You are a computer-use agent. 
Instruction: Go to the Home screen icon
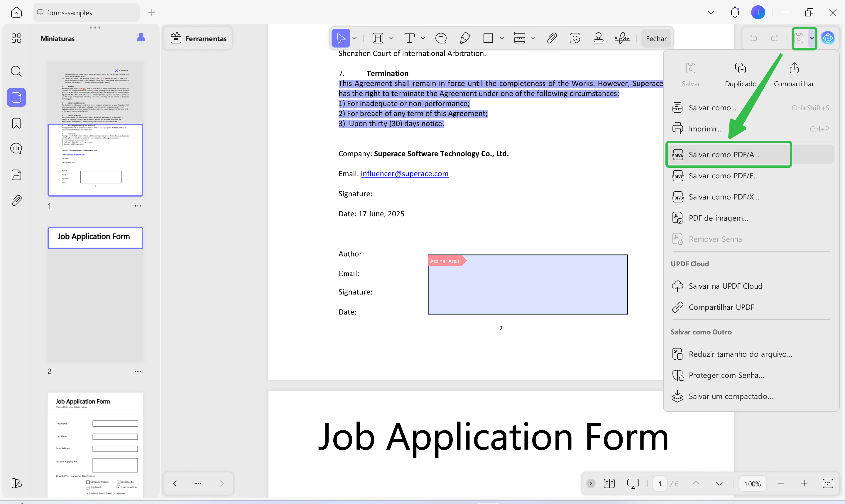coord(16,13)
